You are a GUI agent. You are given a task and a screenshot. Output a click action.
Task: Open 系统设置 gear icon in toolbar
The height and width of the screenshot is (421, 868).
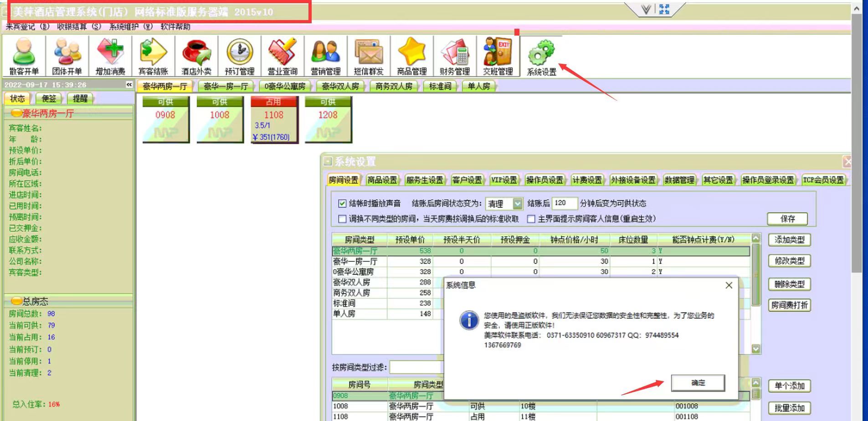click(541, 56)
